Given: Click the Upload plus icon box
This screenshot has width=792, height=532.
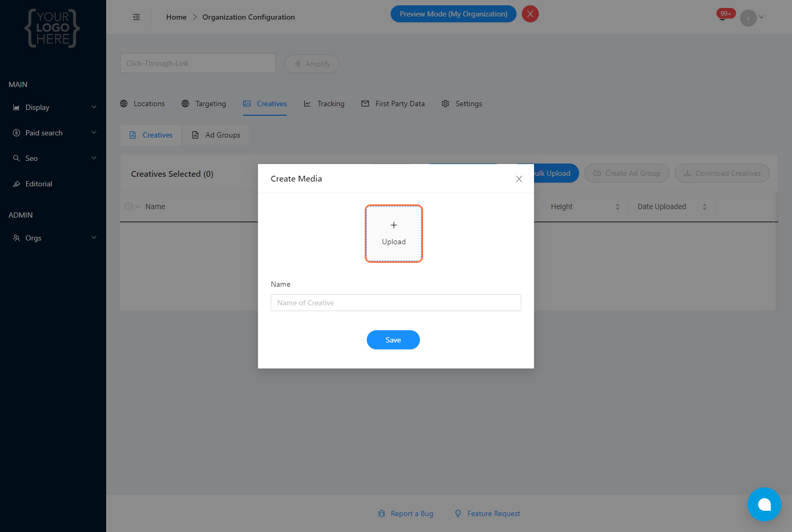Looking at the screenshot, I should coord(394,234).
